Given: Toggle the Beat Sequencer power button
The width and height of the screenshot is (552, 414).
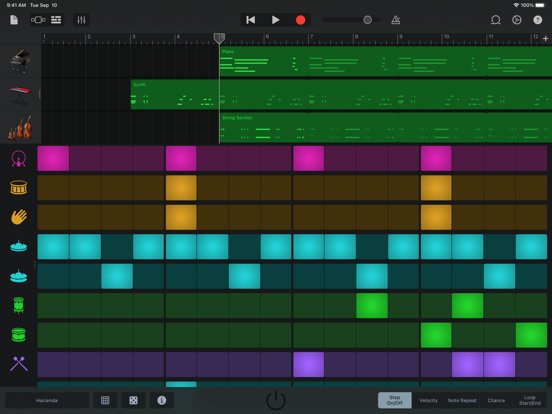Looking at the screenshot, I should tap(276, 400).
